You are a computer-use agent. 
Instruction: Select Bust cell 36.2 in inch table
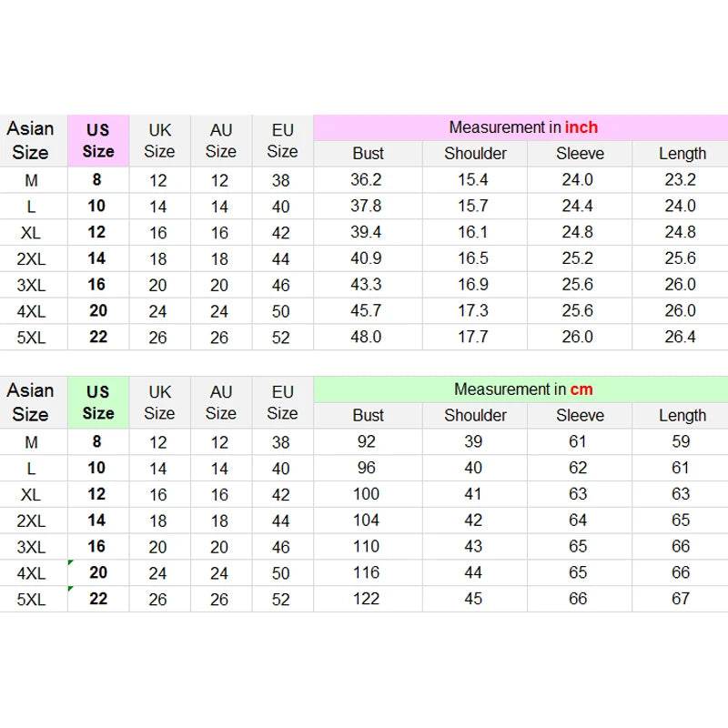(368, 179)
